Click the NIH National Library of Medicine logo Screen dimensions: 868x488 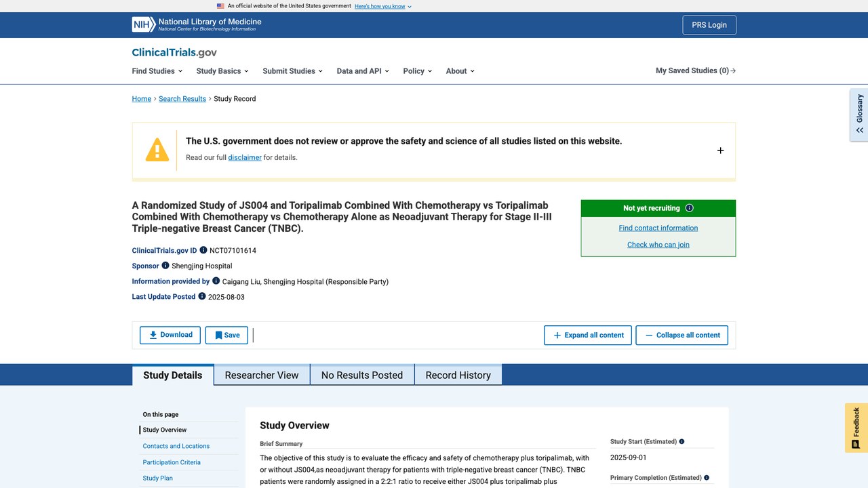pyautogui.click(x=197, y=25)
